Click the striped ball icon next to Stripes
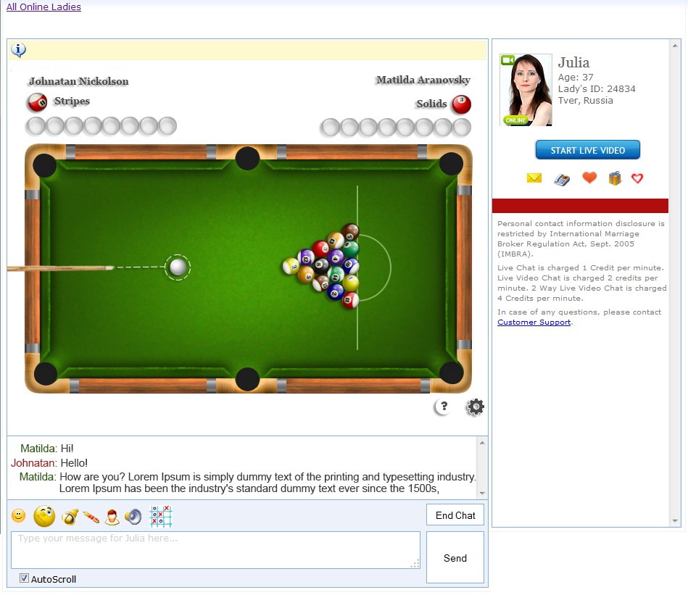Image resolution: width=688 pixels, height=616 pixels. (x=37, y=102)
